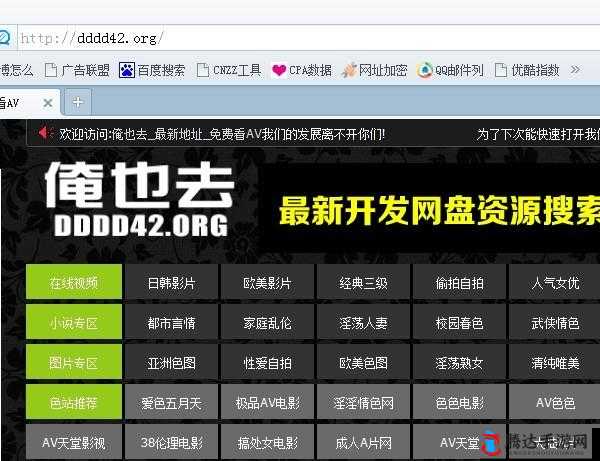Open the 人气女优 section
600x461 pixels.
(x=554, y=282)
